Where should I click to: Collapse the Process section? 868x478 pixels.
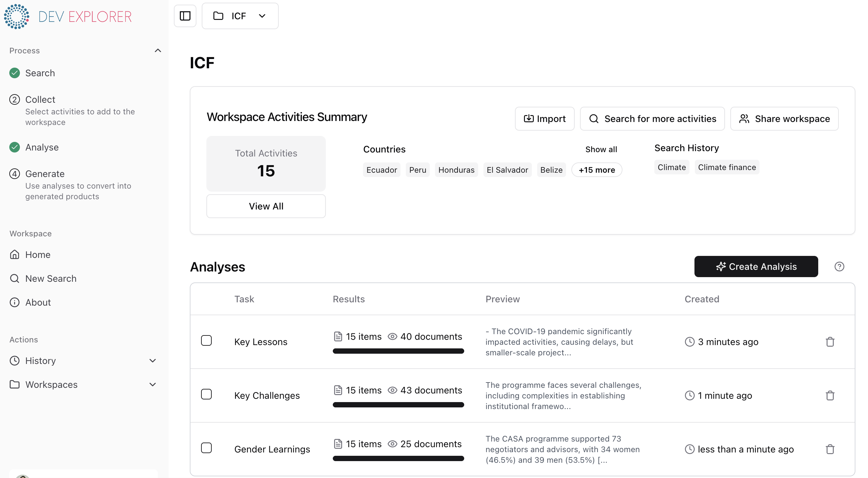158,50
